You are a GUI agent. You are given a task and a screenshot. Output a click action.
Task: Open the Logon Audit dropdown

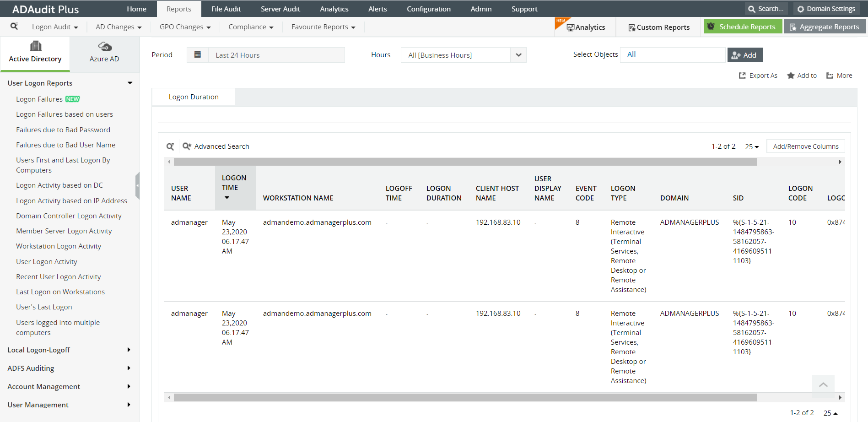[55, 27]
